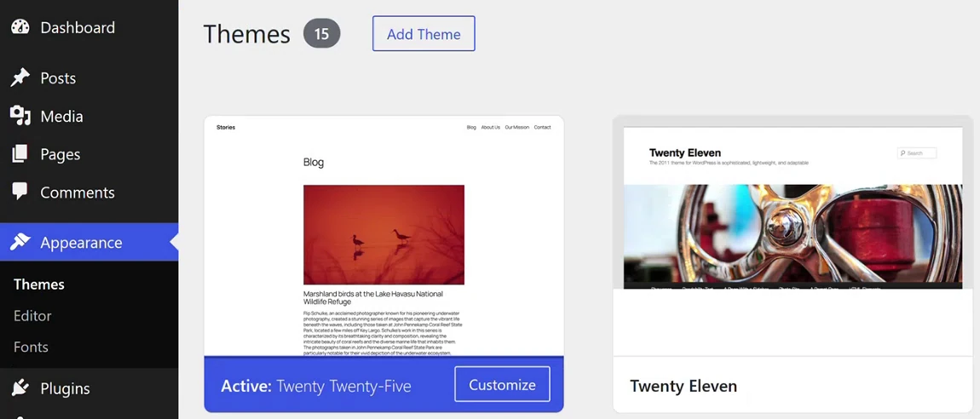This screenshot has height=419, width=980.
Task: Go to the Media menu item
Action: [x=89, y=116]
